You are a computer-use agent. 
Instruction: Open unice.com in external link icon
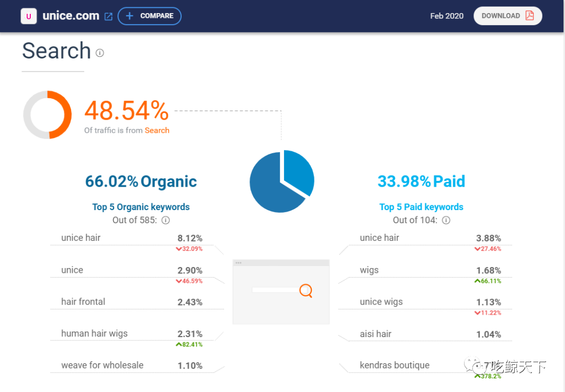point(108,16)
